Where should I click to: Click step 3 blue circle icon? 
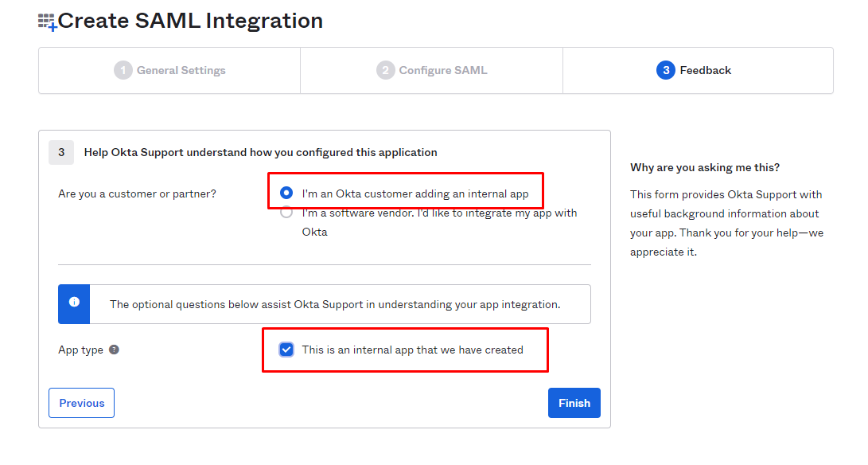coord(665,70)
